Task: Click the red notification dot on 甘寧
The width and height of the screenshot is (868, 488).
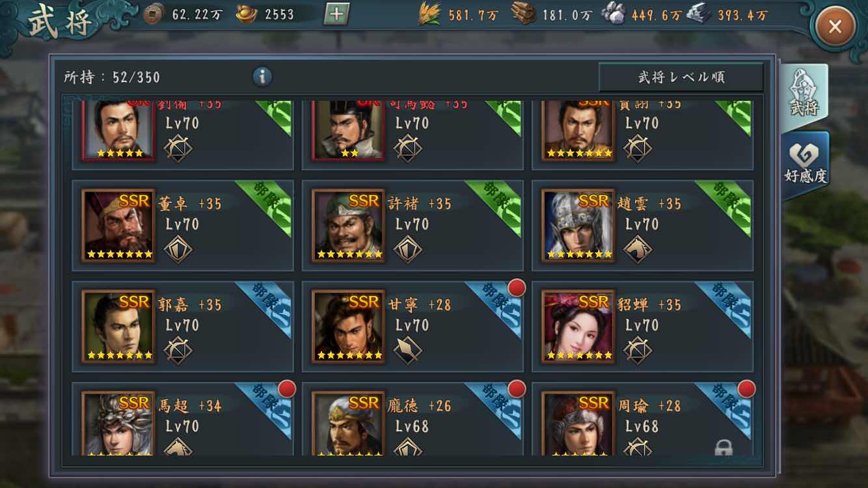Action: pyautogui.click(x=516, y=288)
